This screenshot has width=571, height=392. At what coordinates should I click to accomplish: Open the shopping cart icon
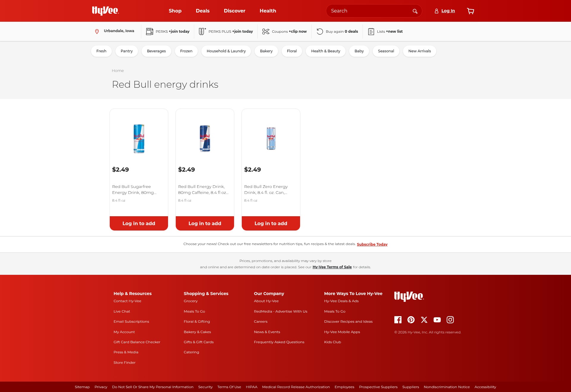point(470,11)
